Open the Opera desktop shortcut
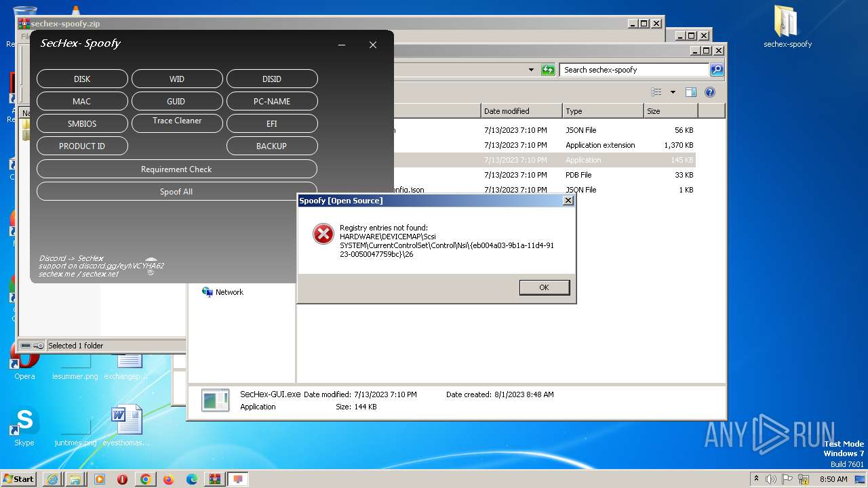The image size is (868, 488). pyautogui.click(x=24, y=361)
